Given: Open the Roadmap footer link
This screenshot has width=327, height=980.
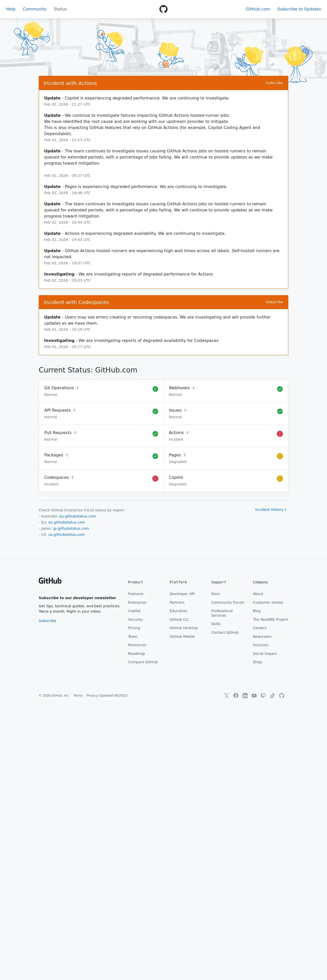Looking at the screenshot, I should [136, 654].
